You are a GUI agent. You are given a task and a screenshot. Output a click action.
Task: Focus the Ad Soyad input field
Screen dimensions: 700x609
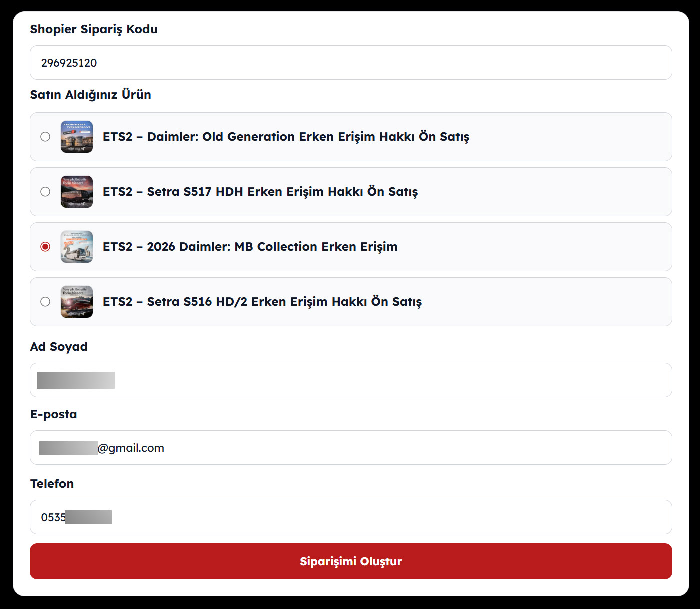pos(351,380)
